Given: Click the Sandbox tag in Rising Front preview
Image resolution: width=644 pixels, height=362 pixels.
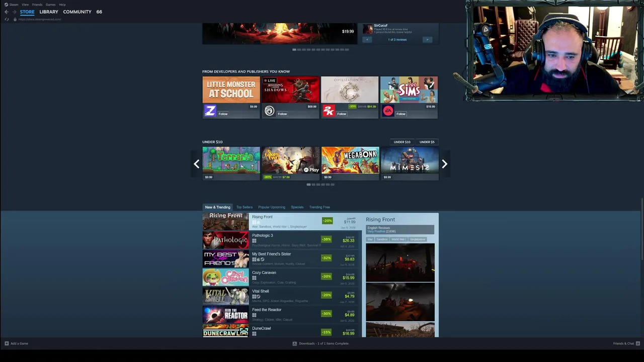Looking at the screenshot, I should click(x=382, y=239).
